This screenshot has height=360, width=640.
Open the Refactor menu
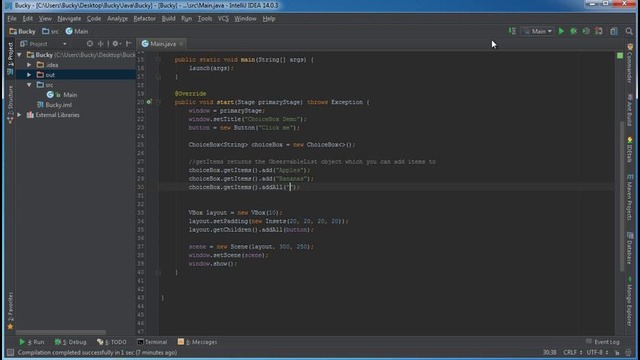(144, 19)
